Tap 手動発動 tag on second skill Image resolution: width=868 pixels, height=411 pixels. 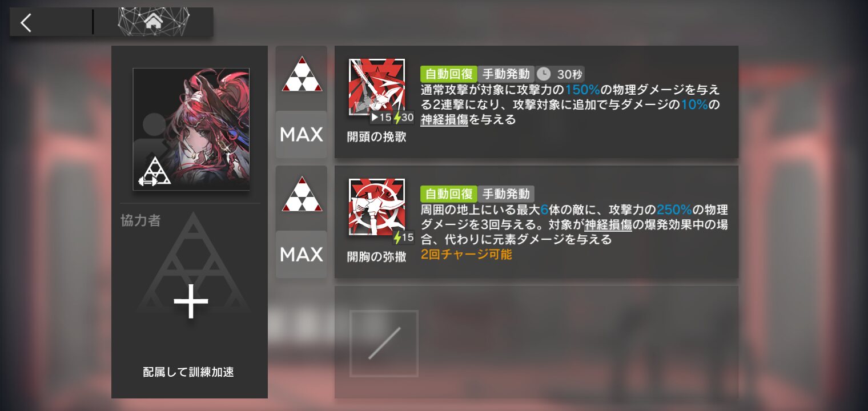506,194
